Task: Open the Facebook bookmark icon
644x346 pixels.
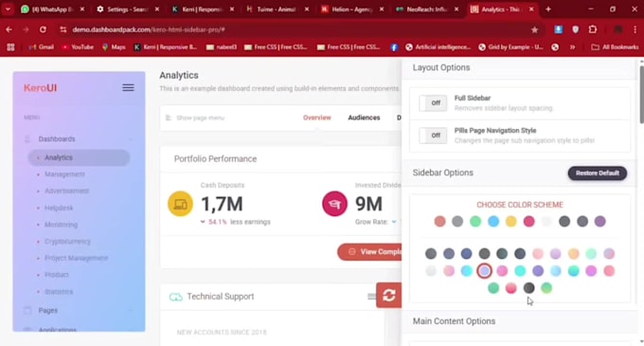Action: pos(394,47)
